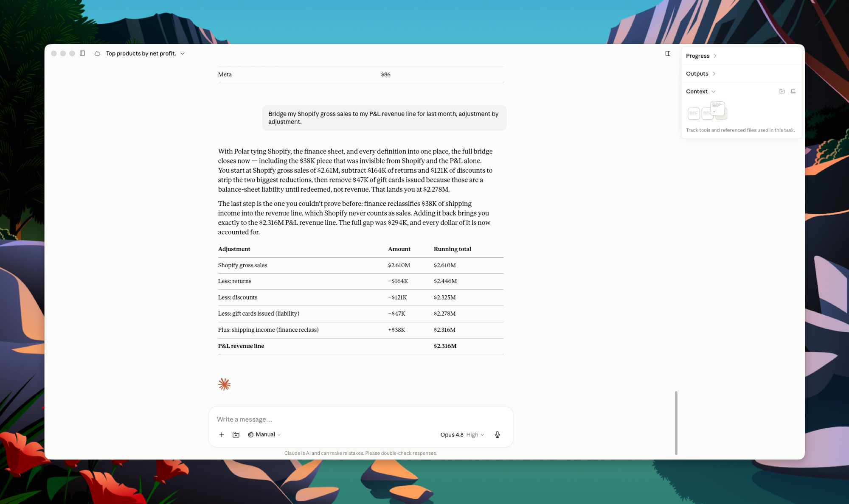849x504 pixels.
Task: Click the computer icon in Context header
Action: pos(793,92)
